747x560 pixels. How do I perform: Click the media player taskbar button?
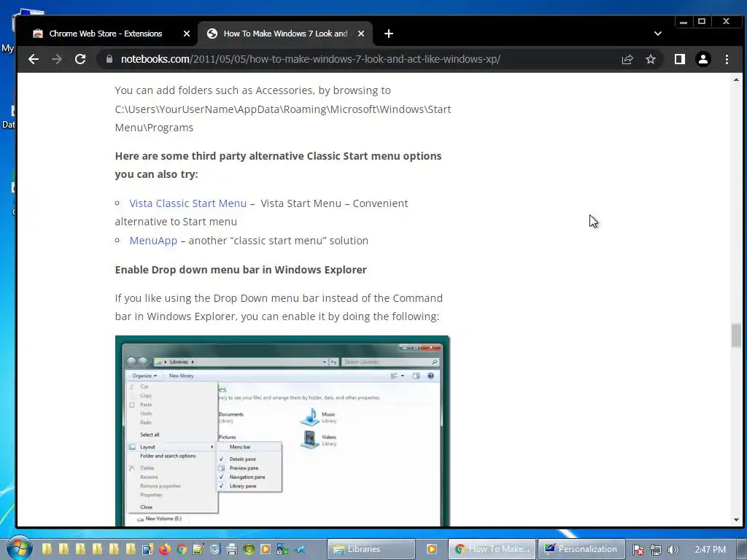pyautogui.click(x=432, y=549)
